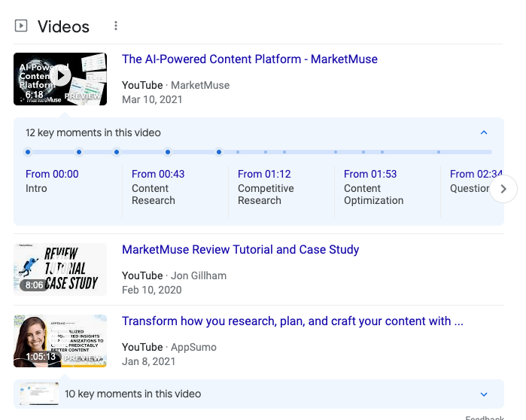Click the Jan 8, 2021 date text
The image size is (526, 420).
[x=148, y=361]
